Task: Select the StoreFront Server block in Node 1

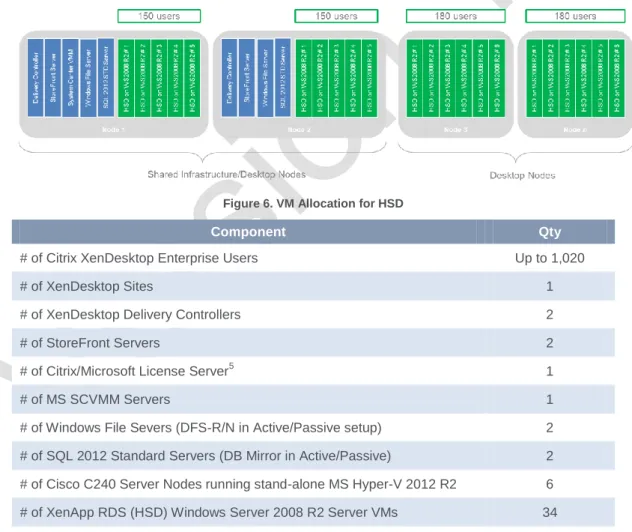Action: coord(53,78)
